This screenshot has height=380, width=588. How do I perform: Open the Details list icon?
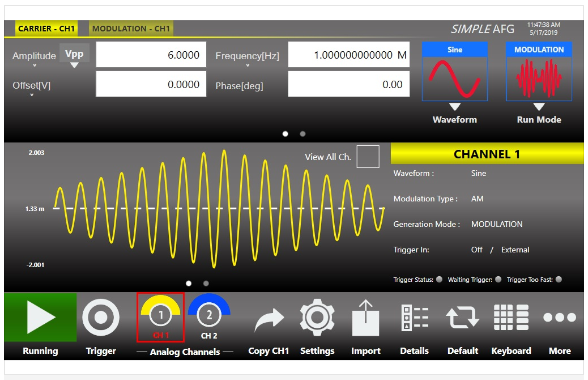pos(414,317)
